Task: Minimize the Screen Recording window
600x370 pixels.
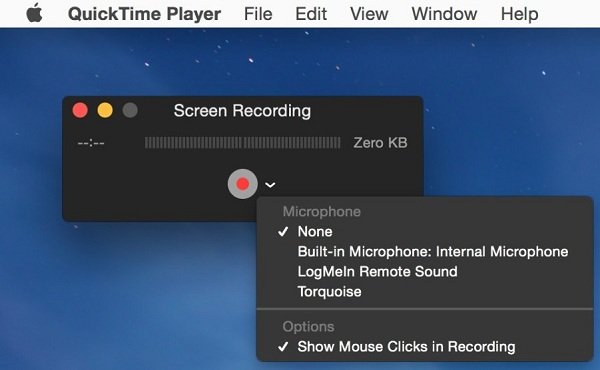Action: 105,111
